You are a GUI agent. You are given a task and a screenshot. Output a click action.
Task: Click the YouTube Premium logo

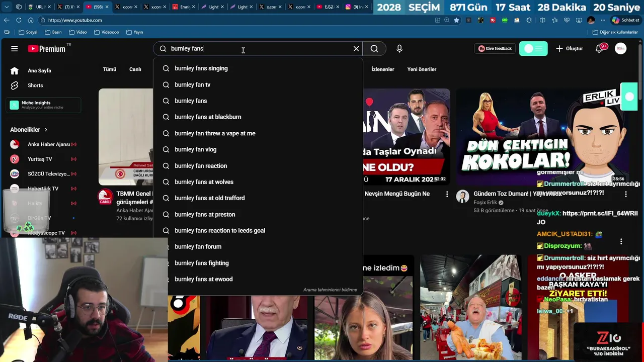coord(47,49)
